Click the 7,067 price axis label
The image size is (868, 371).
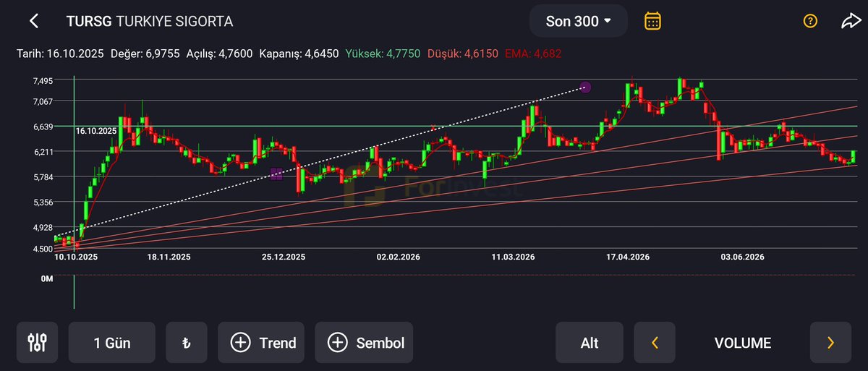coord(43,101)
